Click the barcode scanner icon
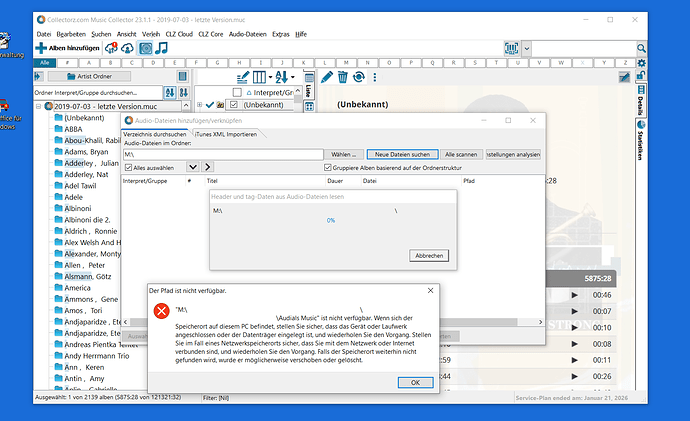Image resolution: width=690 pixels, height=421 pixels. tap(511, 48)
